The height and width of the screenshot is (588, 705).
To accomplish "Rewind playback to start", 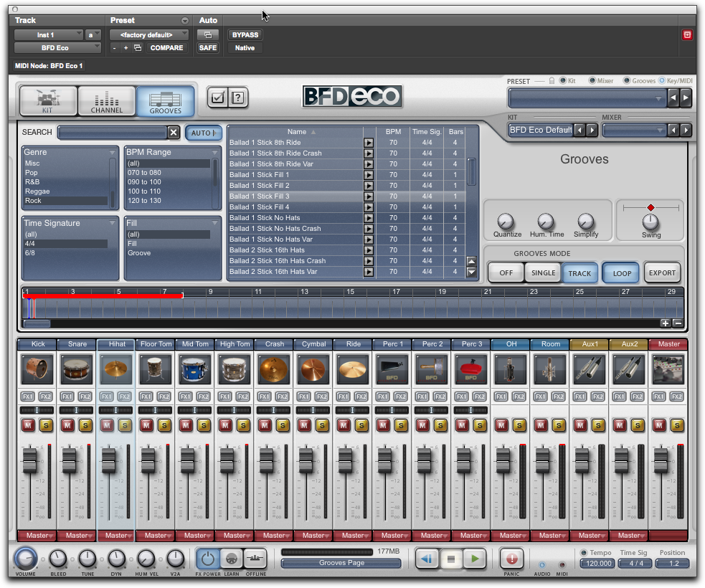I will (x=427, y=559).
